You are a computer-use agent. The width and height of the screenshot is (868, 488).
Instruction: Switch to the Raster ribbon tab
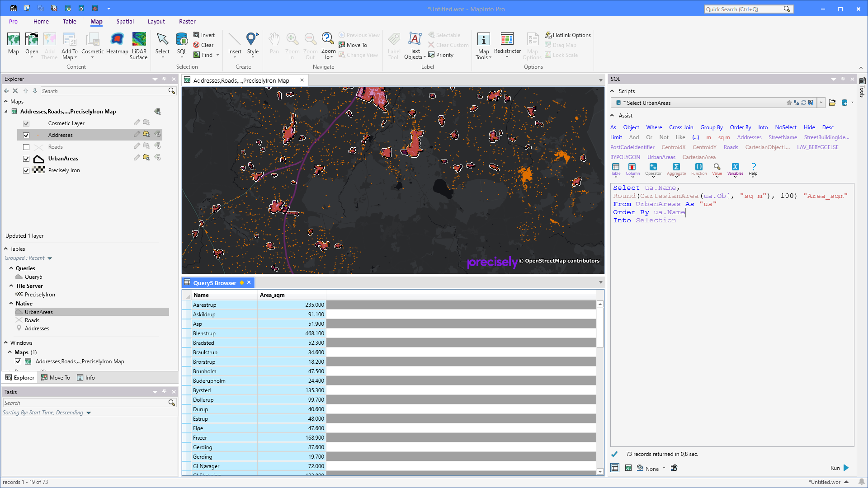click(x=187, y=21)
